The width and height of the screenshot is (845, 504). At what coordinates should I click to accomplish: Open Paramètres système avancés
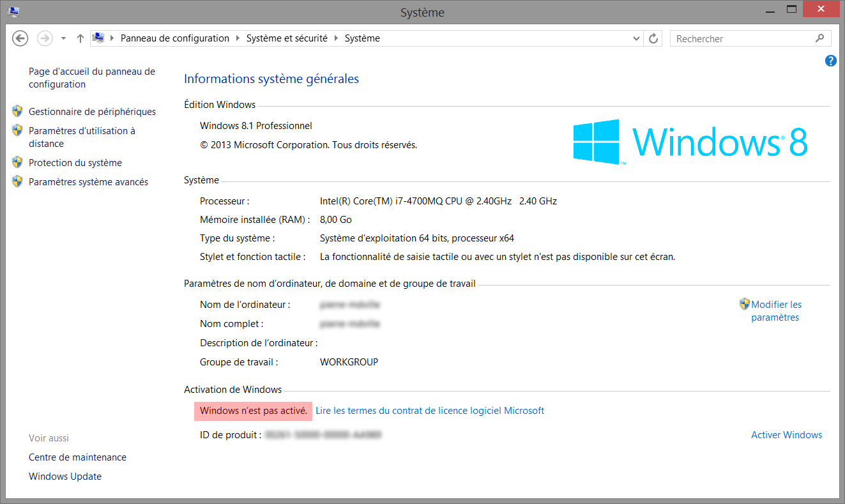88,182
